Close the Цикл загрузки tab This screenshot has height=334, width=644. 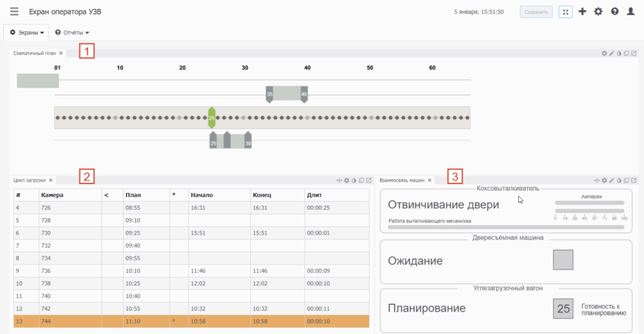[x=50, y=181]
